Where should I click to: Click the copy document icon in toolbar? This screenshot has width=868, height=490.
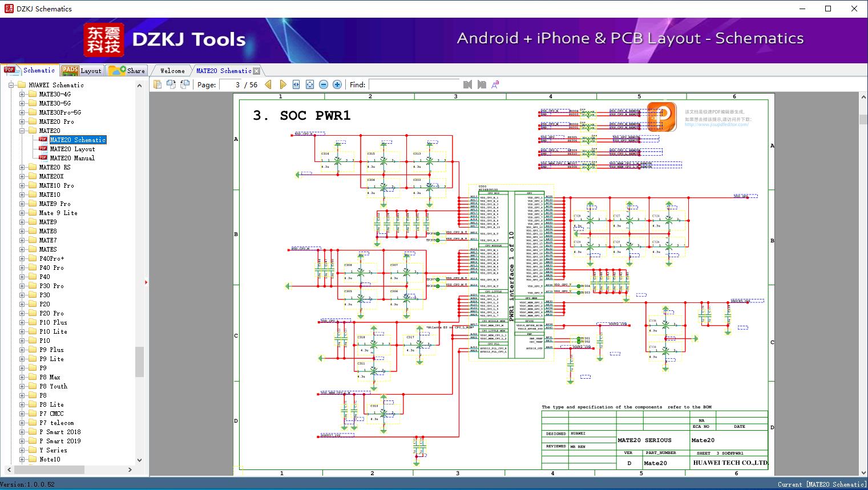[x=158, y=84]
